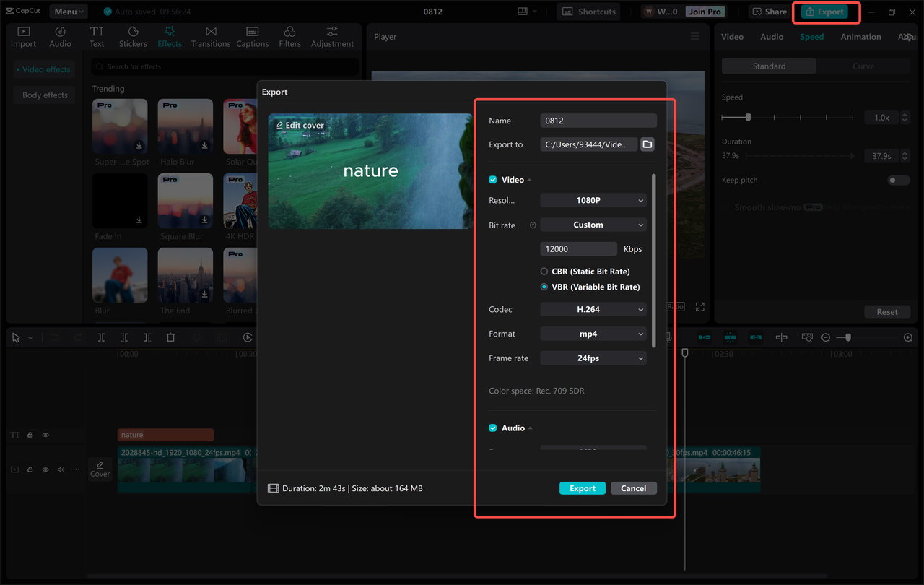Image resolution: width=924 pixels, height=585 pixels.
Task: Select the Split tool in the timeline toolbar
Action: [101, 337]
